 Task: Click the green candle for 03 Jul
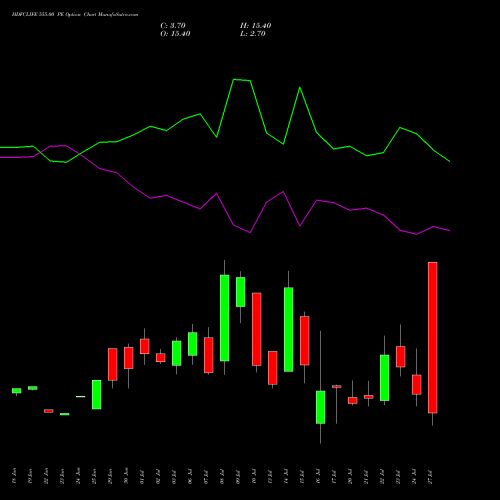(x=177, y=353)
